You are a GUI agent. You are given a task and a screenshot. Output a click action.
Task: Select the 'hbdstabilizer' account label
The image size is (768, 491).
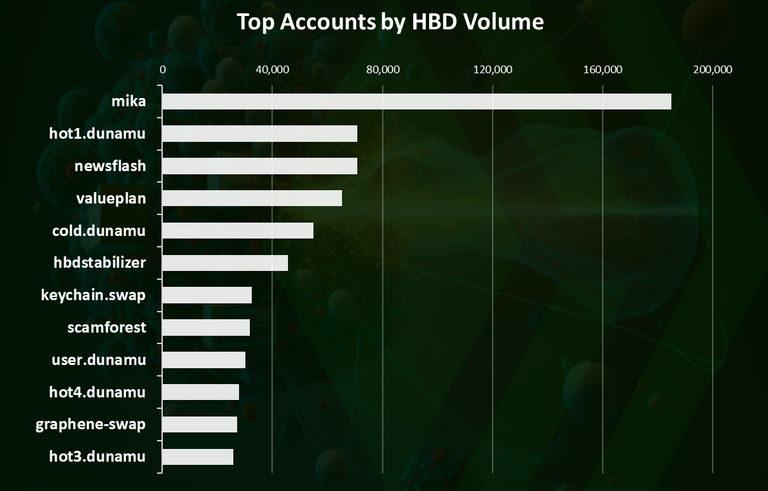pos(99,263)
